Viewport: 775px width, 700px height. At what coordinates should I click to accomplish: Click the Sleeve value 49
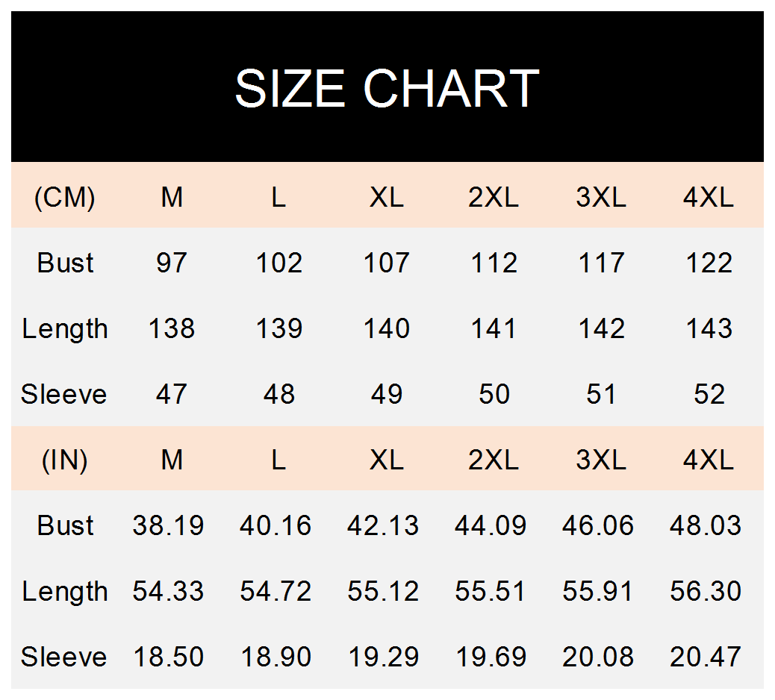pyautogui.click(x=387, y=394)
